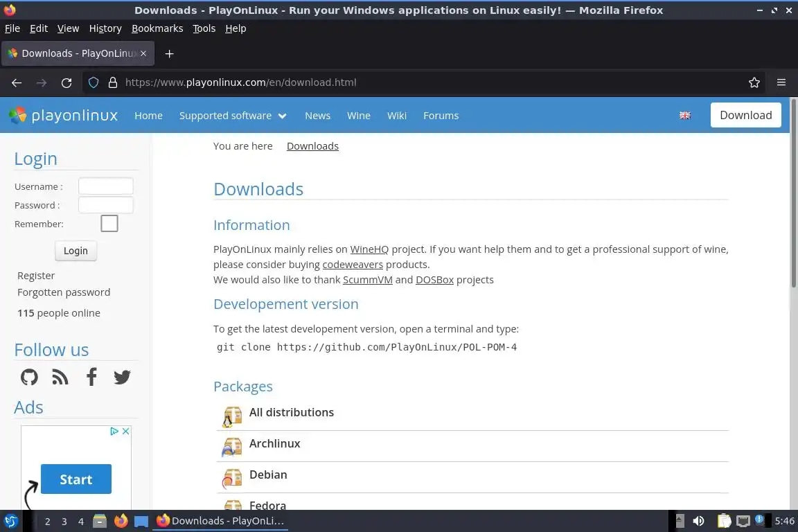Select the Downloads - PlayOnLinux browser tab
This screenshot has width=798, height=532.
point(78,53)
